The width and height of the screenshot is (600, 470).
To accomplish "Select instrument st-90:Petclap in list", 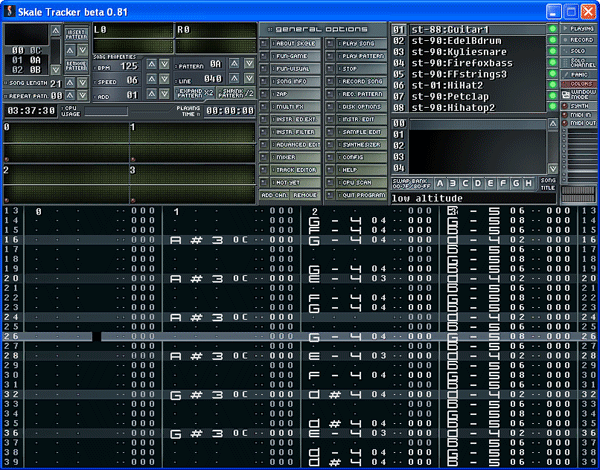I will 478,96.
